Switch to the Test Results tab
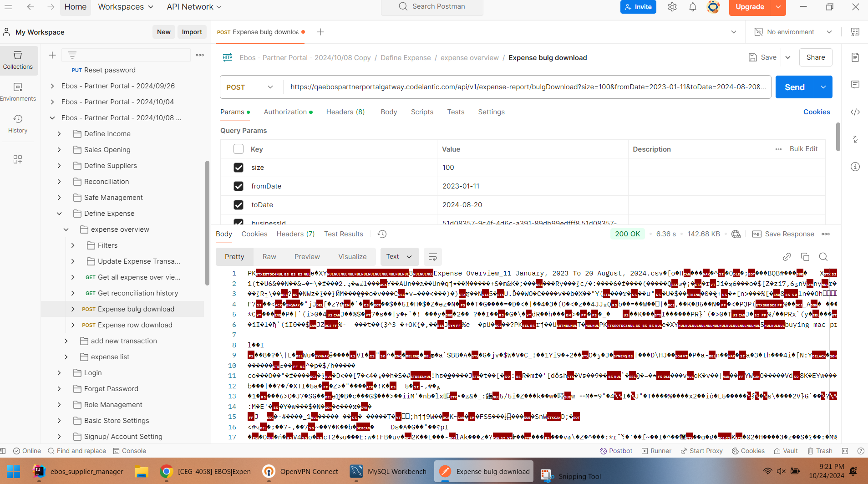Viewport: 868px width, 484px height. [344, 234]
